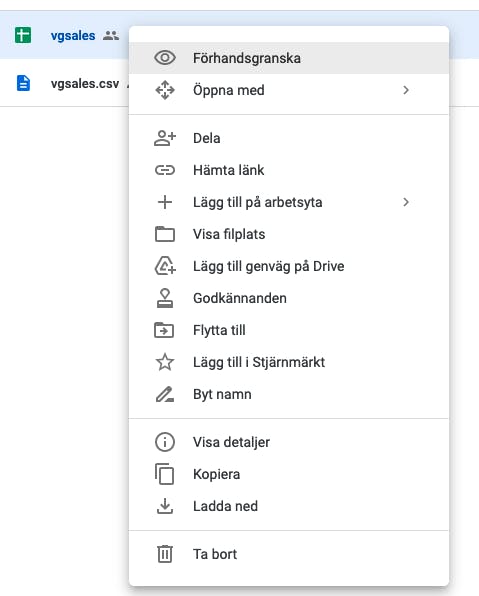Select the Öppna med menu entry
479x596 pixels.
pos(289,90)
